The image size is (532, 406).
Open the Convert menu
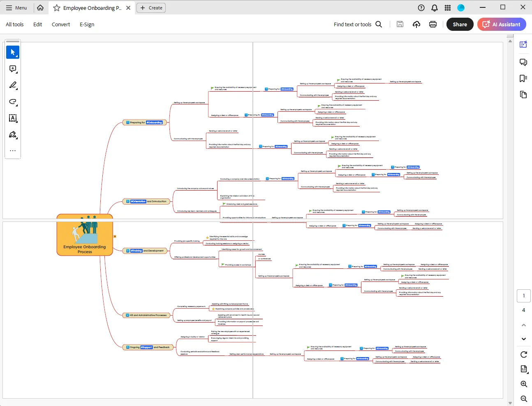click(61, 24)
